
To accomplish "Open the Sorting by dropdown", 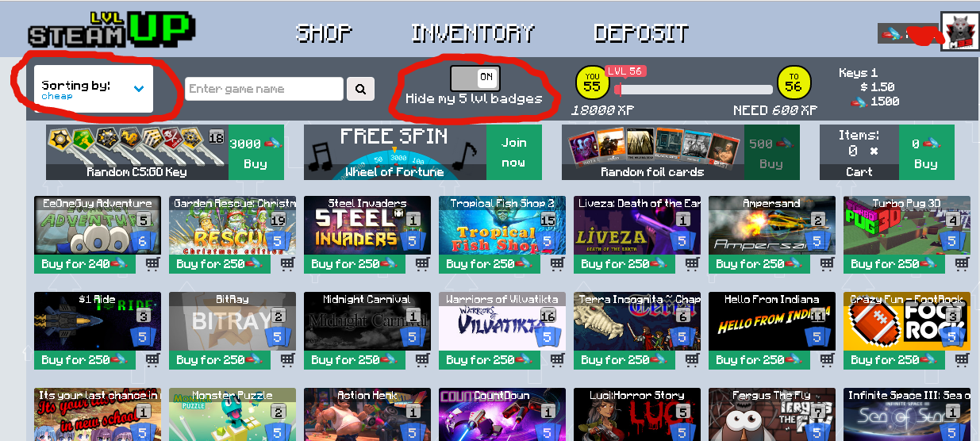I will 93,89.
